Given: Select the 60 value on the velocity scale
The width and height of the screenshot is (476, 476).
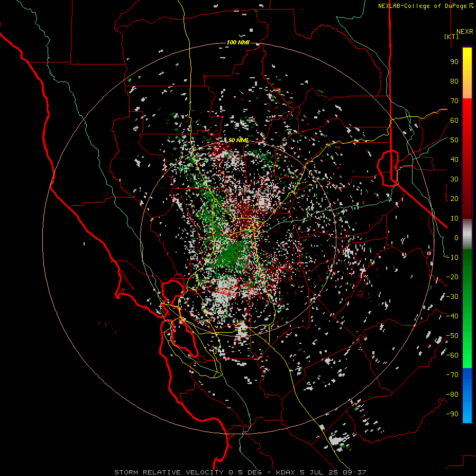Looking at the screenshot, I should (x=454, y=121).
